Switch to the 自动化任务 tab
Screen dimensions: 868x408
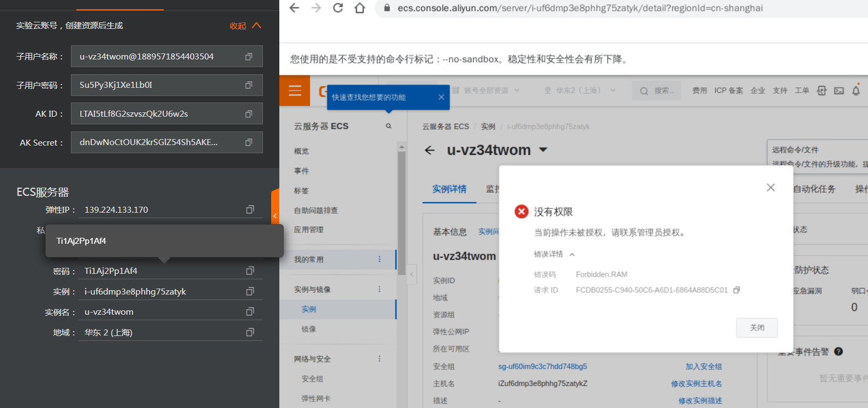(814, 189)
